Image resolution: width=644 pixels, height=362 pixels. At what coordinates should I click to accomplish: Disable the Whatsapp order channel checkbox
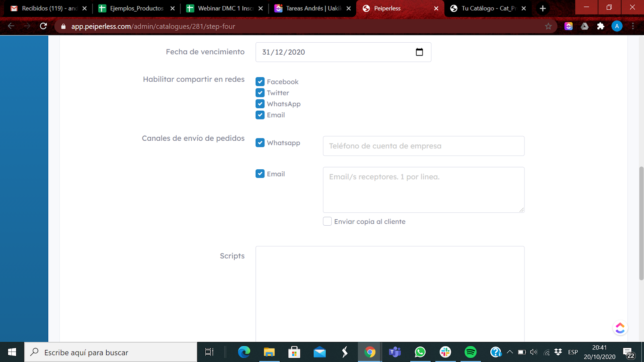[x=260, y=143]
